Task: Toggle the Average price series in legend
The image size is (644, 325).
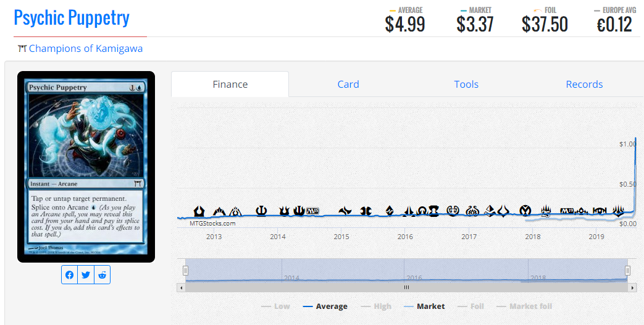Action: tap(325, 306)
